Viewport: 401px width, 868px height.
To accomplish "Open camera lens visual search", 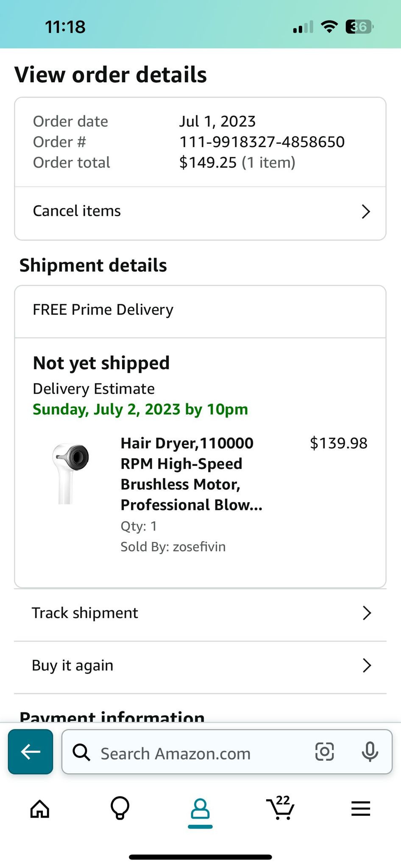I will (324, 752).
